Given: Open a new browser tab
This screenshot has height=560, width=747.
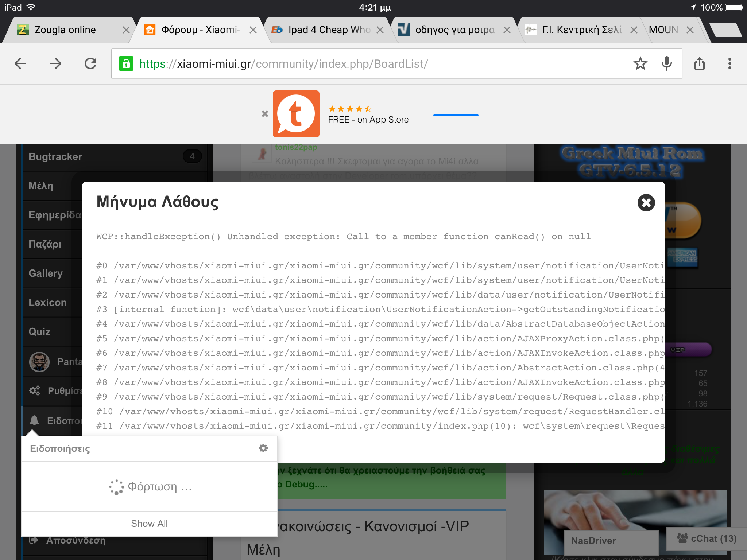Looking at the screenshot, I should [725, 30].
